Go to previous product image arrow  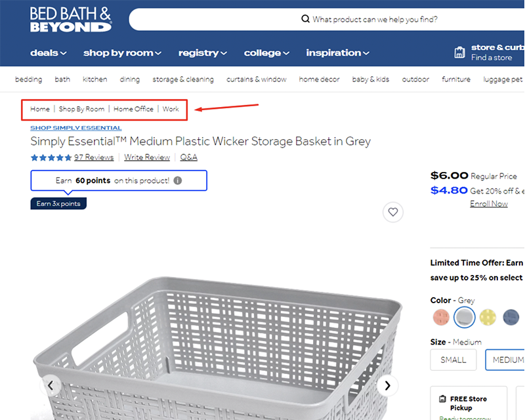(51, 385)
